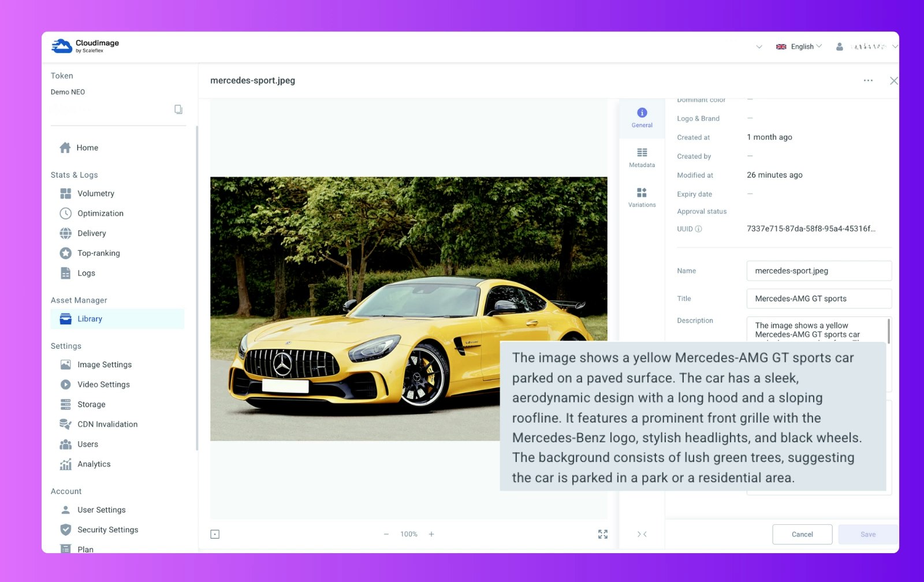Copy the token using the copy icon
924x582 pixels.
[179, 109]
